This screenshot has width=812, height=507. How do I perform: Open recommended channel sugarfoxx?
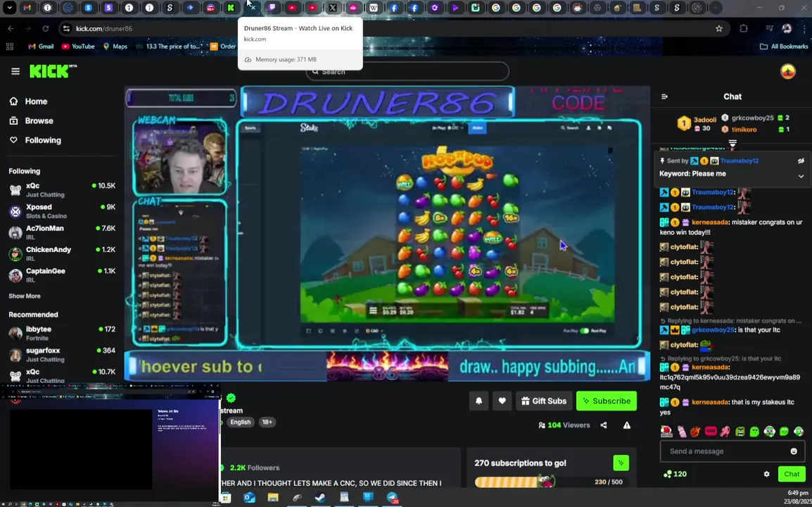tap(62, 355)
